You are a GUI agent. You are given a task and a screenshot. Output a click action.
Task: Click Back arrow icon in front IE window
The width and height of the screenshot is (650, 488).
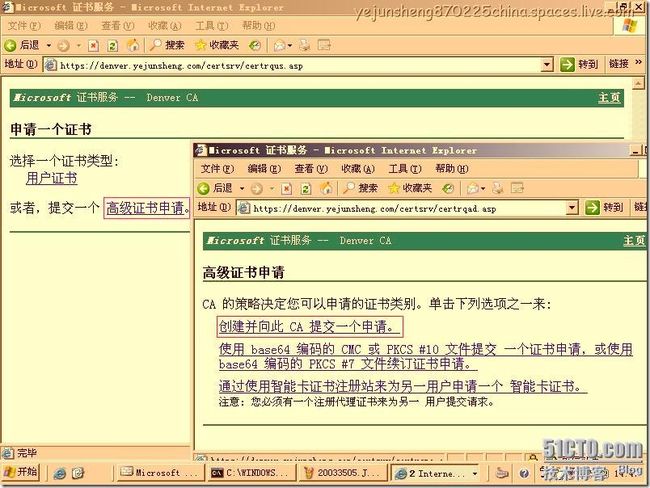click(x=204, y=189)
